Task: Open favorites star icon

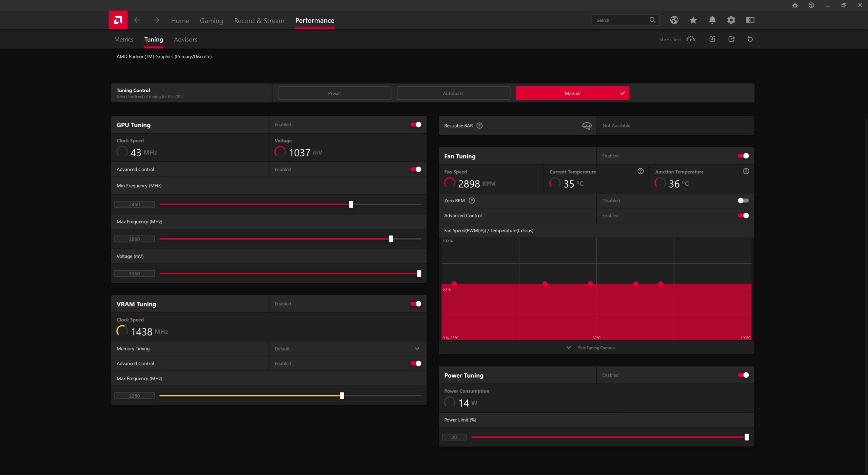Action: [693, 20]
